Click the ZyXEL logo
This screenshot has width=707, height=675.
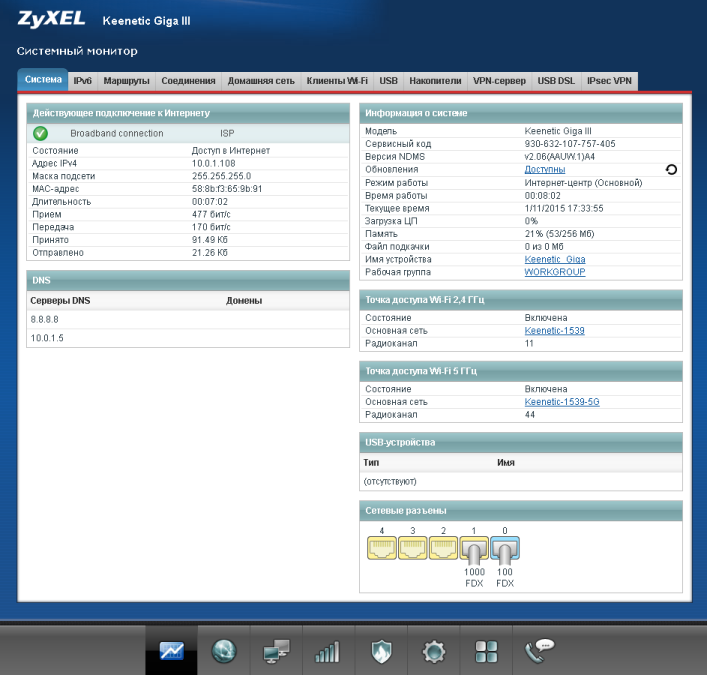tap(51, 19)
